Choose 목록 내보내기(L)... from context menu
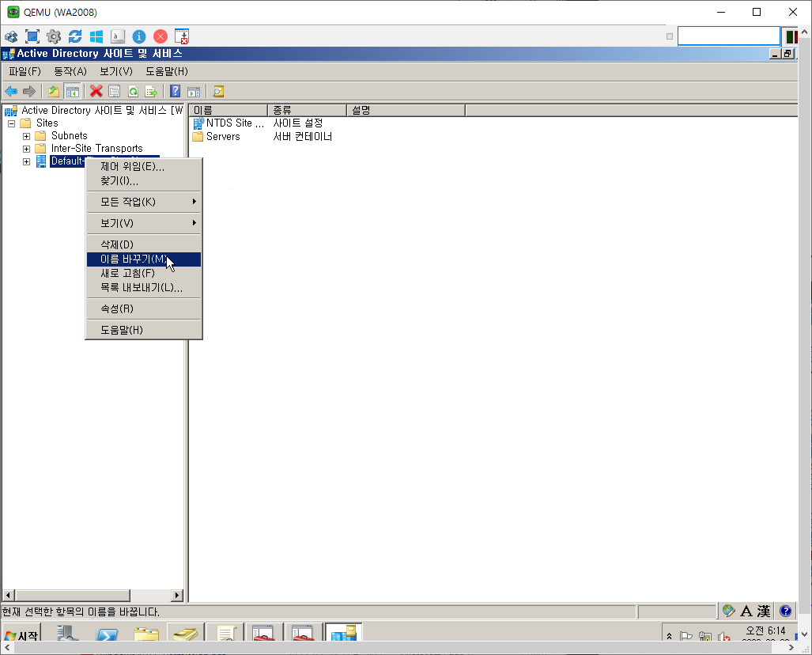The height and width of the screenshot is (655, 812). click(x=144, y=288)
